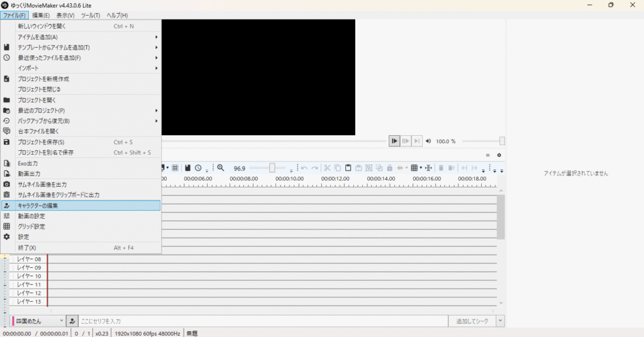The height and width of the screenshot is (337, 644).
Task: Toggle the padlock lock icon in timeline toolbar
Action: pos(389,168)
